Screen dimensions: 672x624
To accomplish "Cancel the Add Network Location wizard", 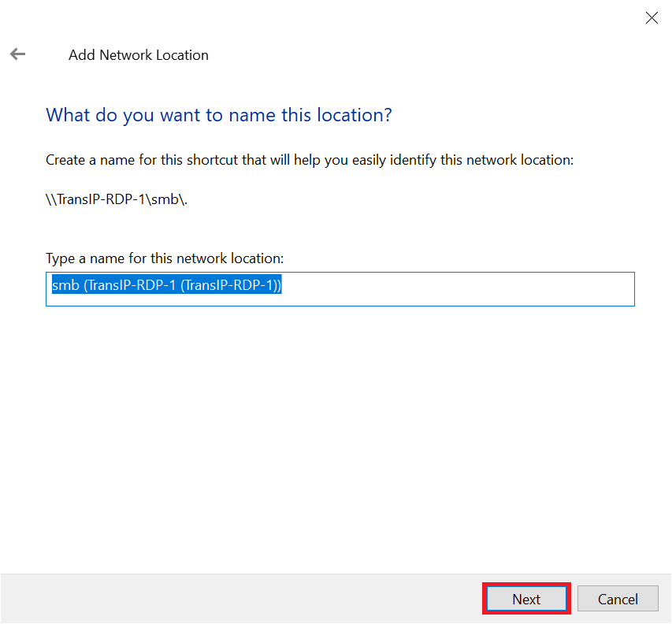I will point(618,599).
